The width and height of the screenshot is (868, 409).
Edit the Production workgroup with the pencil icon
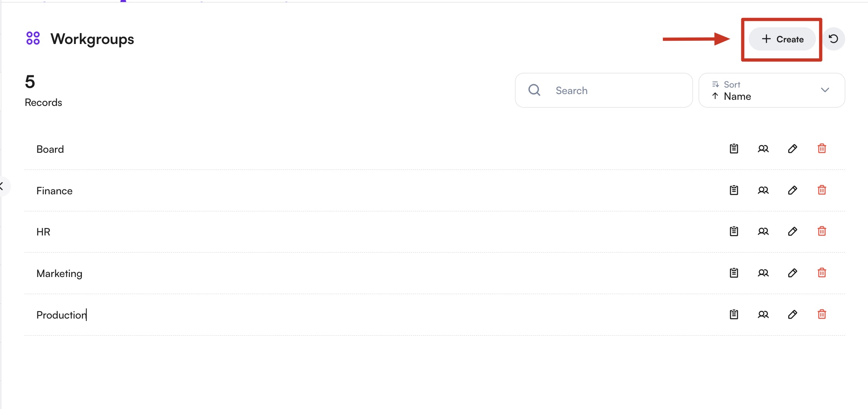[792, 314]
